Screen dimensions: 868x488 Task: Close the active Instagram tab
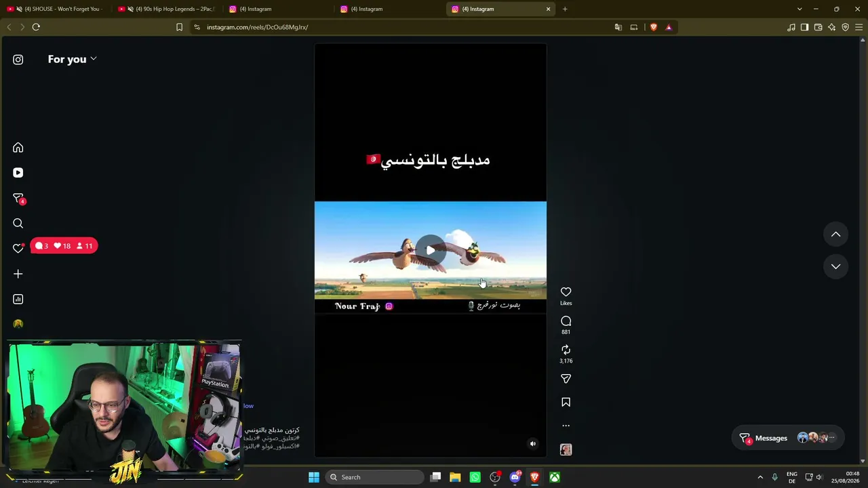coord(549,9)
